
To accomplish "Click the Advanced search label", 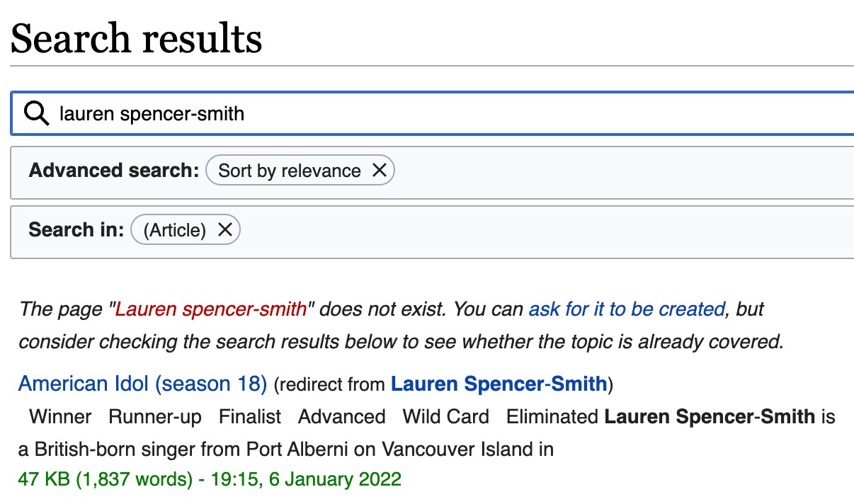I will (x=114, y=171).
